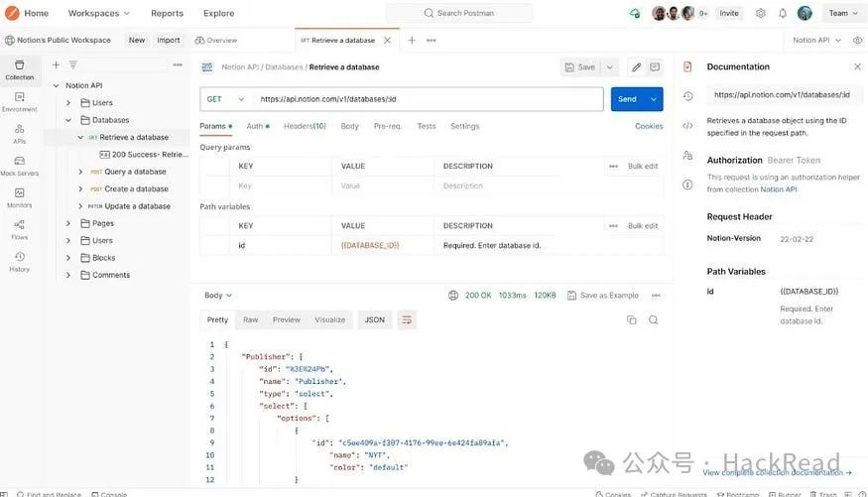Open the Mock Servers sidebar panel
The image size is (868, 497).
pos(20,166)
